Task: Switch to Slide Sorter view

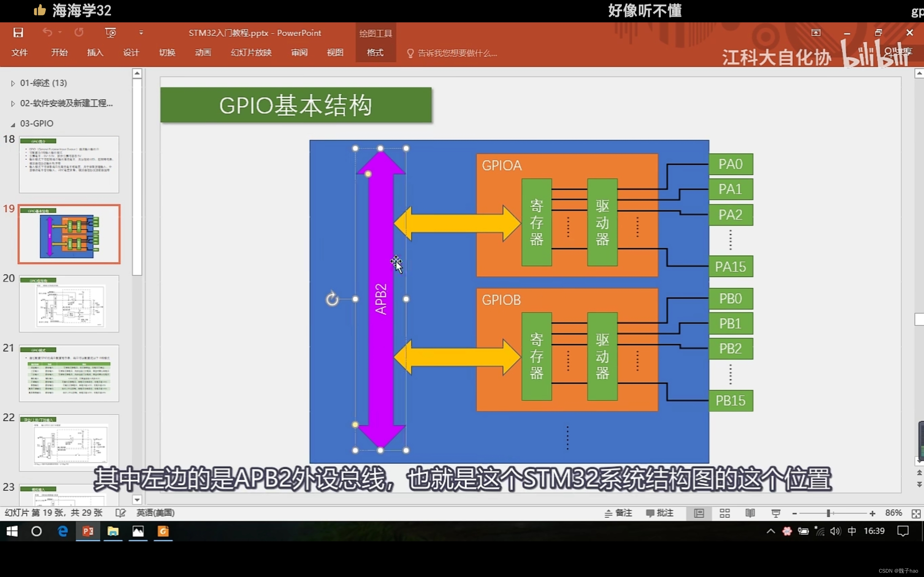Action: point(724,513)
